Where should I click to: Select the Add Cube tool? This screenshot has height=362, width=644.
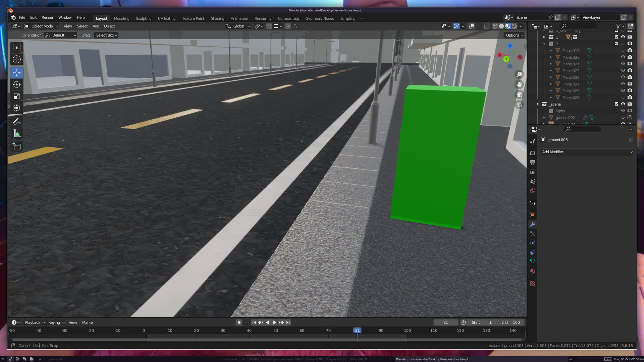click(17, 147)
